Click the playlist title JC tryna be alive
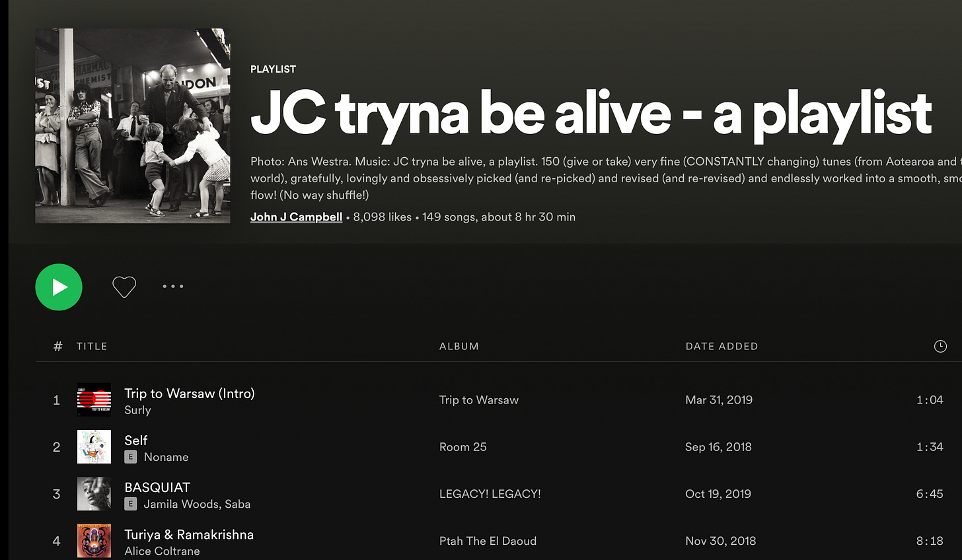Viewport: 962px width, 560px height. coord(591,114)
